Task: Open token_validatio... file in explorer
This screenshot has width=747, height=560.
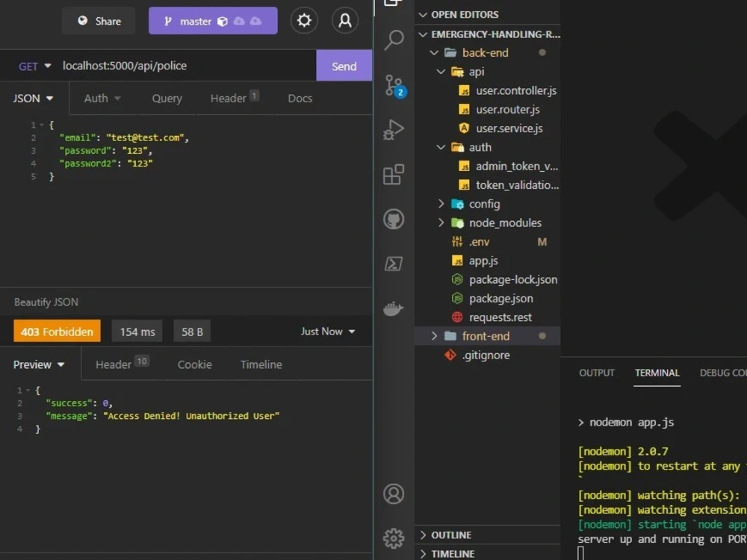Action: (518, 185)
